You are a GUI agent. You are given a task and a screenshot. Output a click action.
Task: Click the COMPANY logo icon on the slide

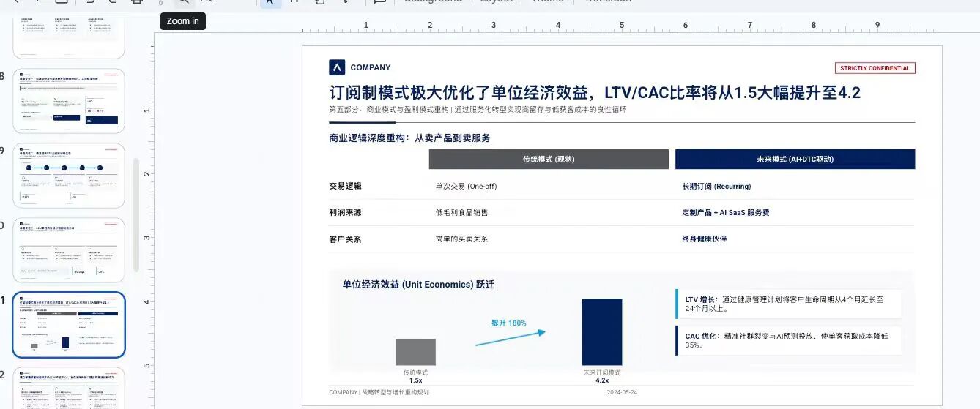[x=337, y=67]
